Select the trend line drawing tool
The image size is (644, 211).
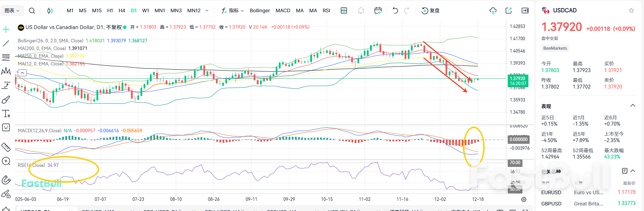tap(6, 43)
